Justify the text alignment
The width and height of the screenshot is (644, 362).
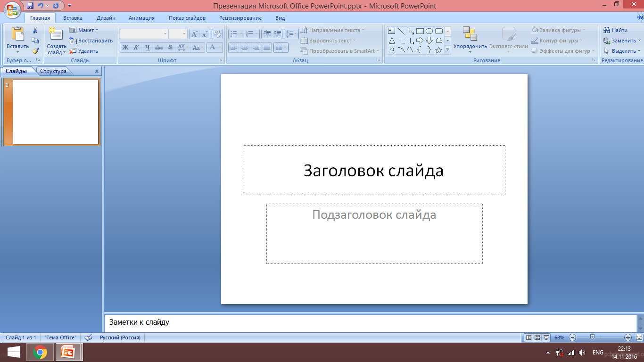pos(267,47)
